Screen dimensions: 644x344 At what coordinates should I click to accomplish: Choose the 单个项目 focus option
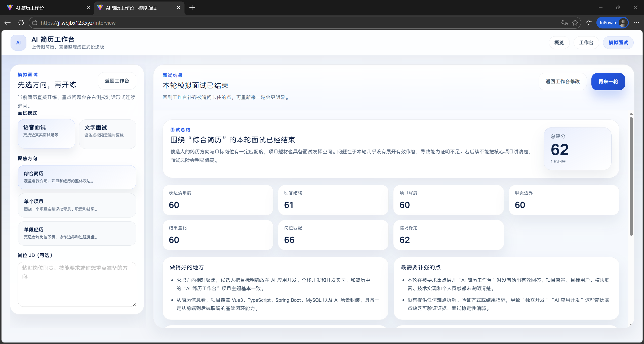click(77, 205)
